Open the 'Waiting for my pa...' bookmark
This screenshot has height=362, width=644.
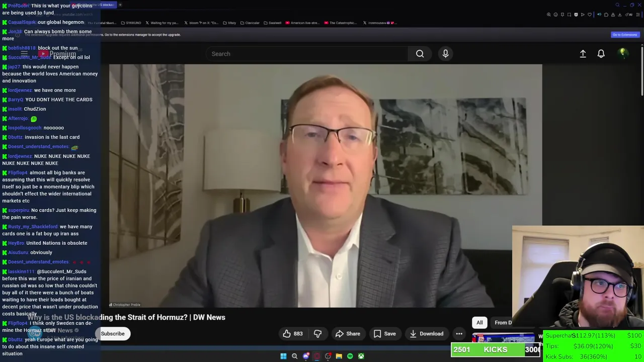click(162, 23)
